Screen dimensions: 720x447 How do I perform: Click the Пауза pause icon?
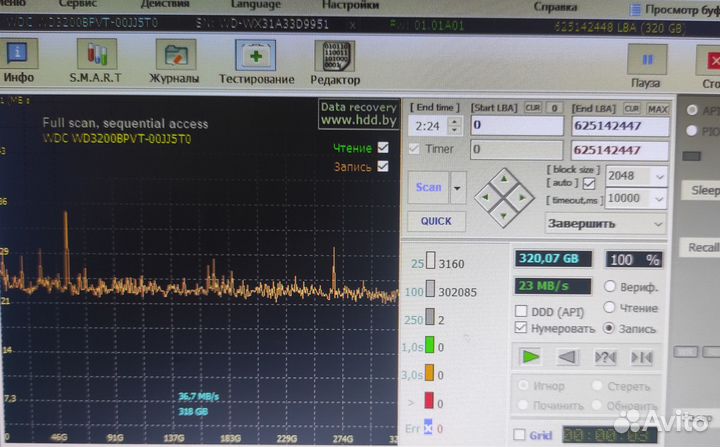645,62
